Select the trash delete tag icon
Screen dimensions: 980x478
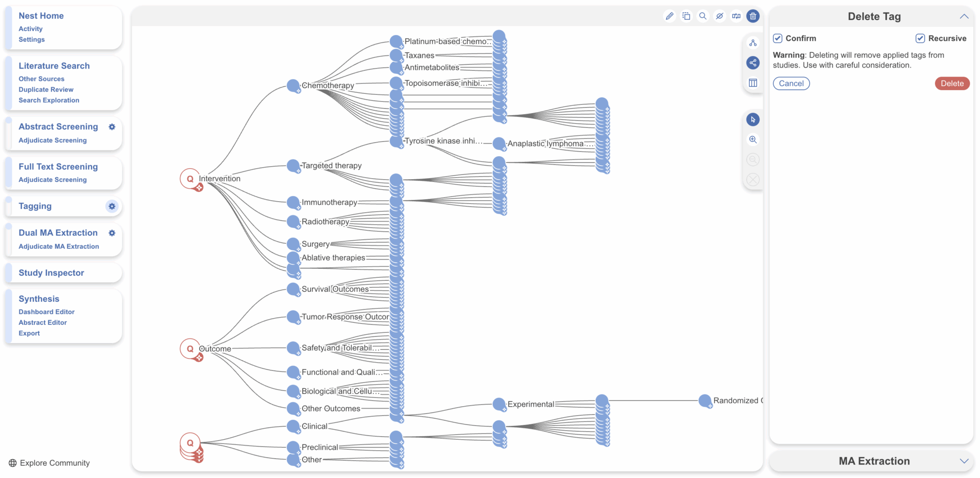753,16
